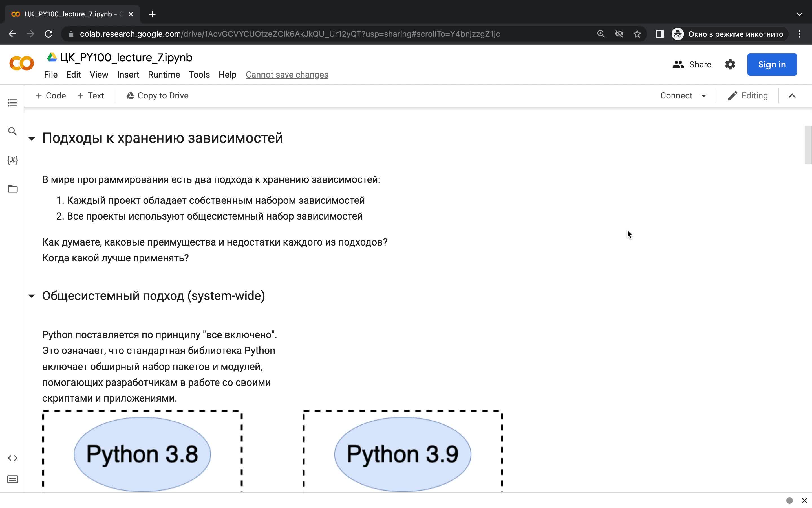Add a new Code cell
Screen dimensions: 812x508
pos(51,96)
